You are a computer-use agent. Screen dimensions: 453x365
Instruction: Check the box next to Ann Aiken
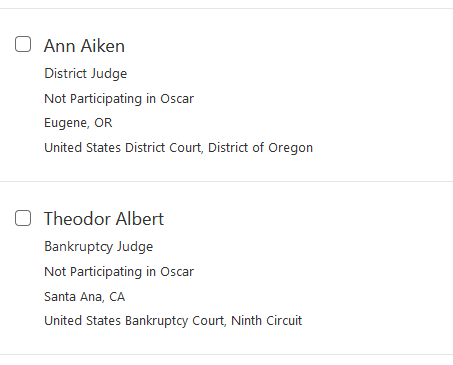(23, 44)
